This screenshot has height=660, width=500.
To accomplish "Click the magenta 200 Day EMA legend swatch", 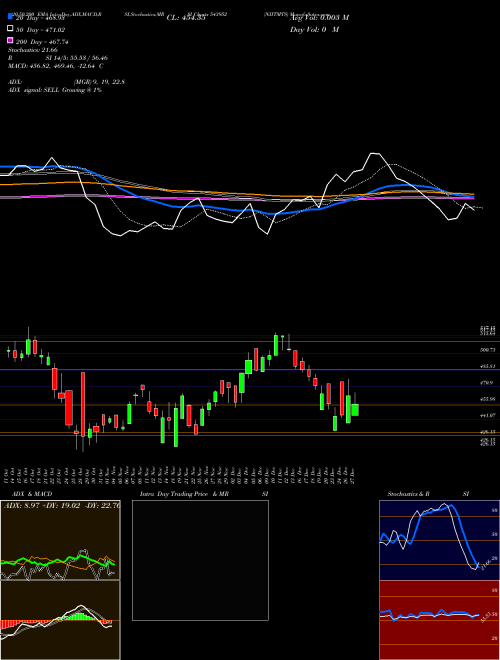I will click(x=10, y=40).
